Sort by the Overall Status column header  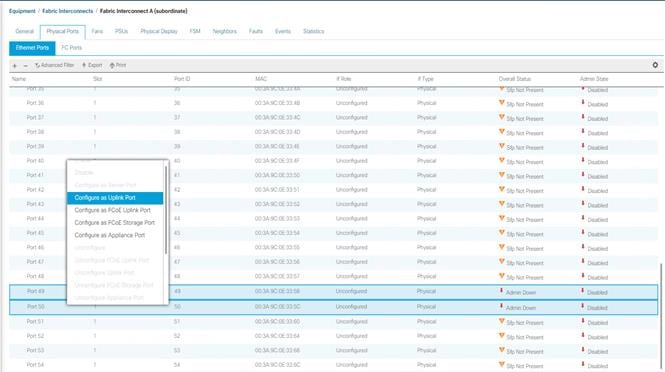click(x=515, y=79)
